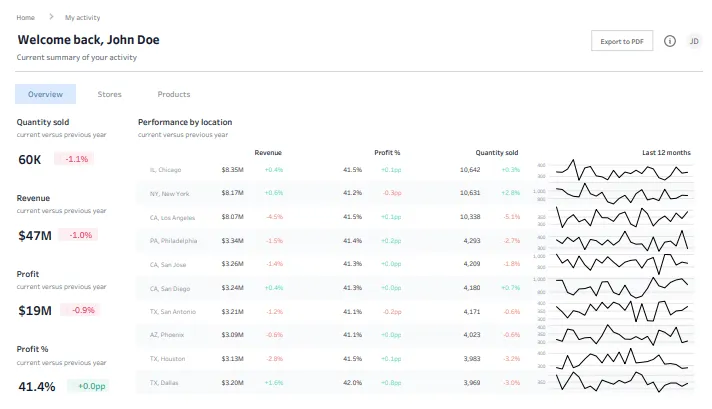The image size is (712, 409).
Task: Switch to the Stores tab
Action: coord(109,94)
